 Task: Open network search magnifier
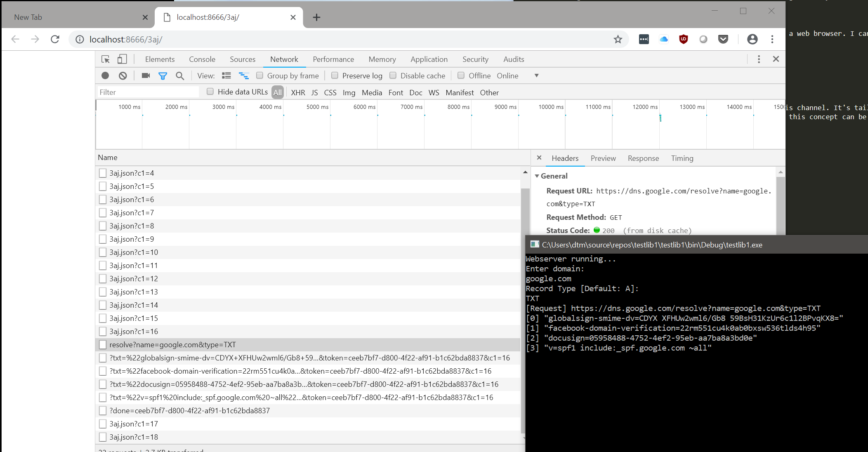coord(180,75)
